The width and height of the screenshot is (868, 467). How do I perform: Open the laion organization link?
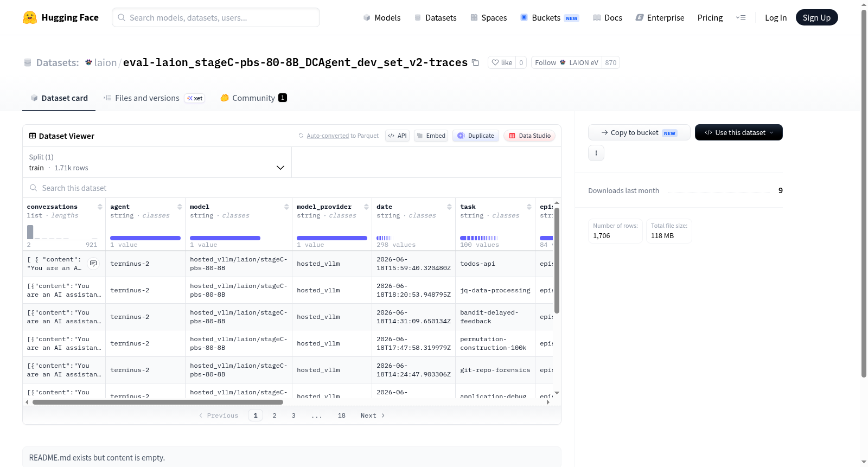105,63
